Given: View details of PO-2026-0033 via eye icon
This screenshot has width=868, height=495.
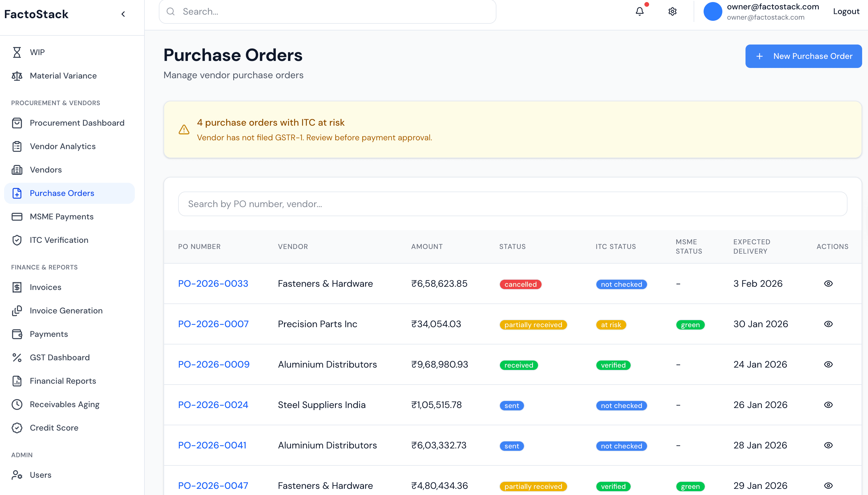Looking at the screenshot, I should coord(828,284).
